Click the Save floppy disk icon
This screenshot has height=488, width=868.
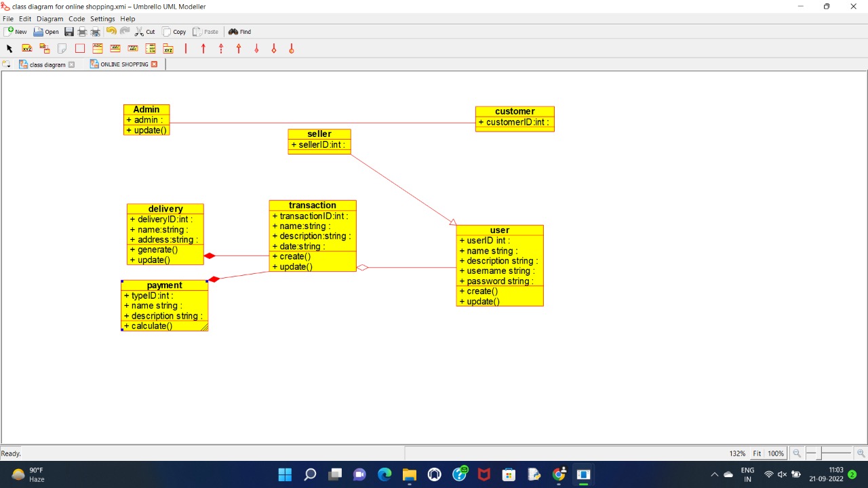pyautogui.click(x=69, y=32)
